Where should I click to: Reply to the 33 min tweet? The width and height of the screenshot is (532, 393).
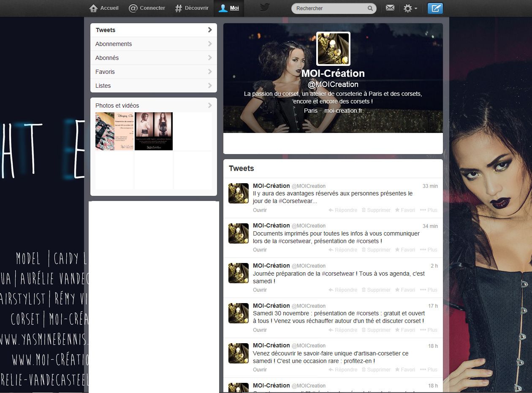343,210
